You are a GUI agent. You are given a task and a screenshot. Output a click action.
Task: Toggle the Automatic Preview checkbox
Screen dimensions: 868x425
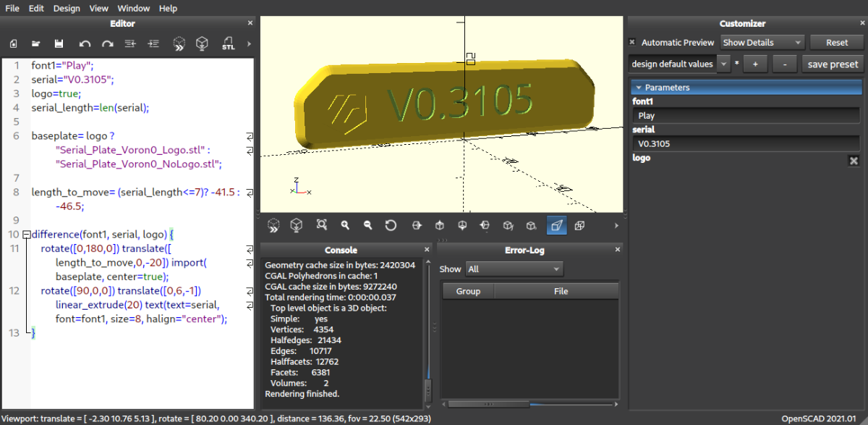click(x=633, y=43)
